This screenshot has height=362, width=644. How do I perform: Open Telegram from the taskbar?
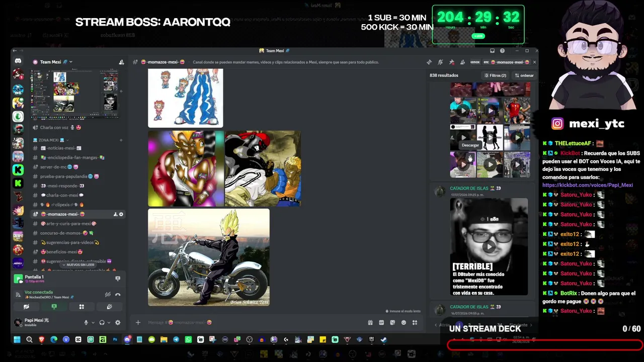(176, 339)
